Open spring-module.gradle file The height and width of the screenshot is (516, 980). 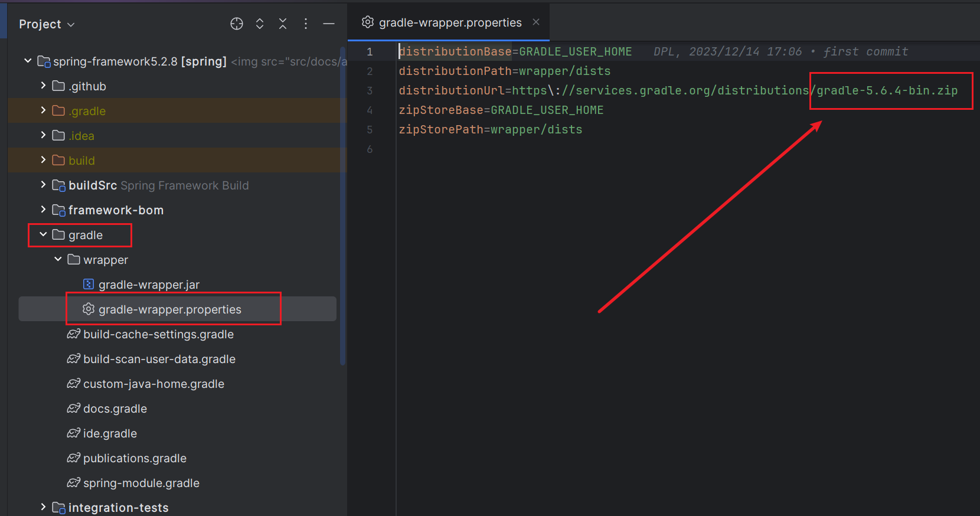[x=141, y=483]
